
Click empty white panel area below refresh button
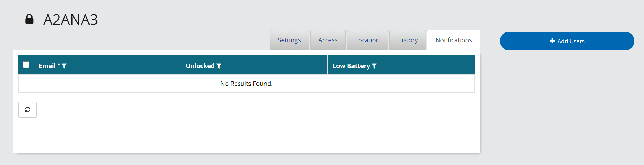[x=232, y=134]
